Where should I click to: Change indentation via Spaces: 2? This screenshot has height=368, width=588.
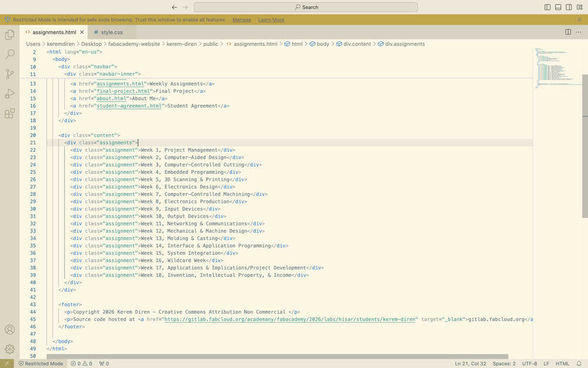click(504, 363)
